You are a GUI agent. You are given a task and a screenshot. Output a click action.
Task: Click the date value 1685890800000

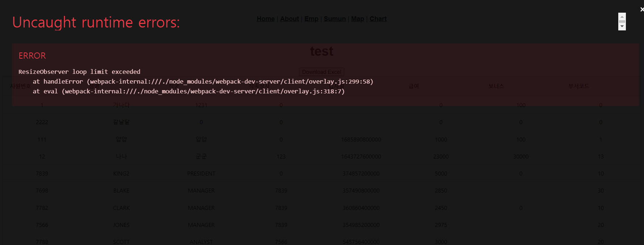click(x=361, y=139)
